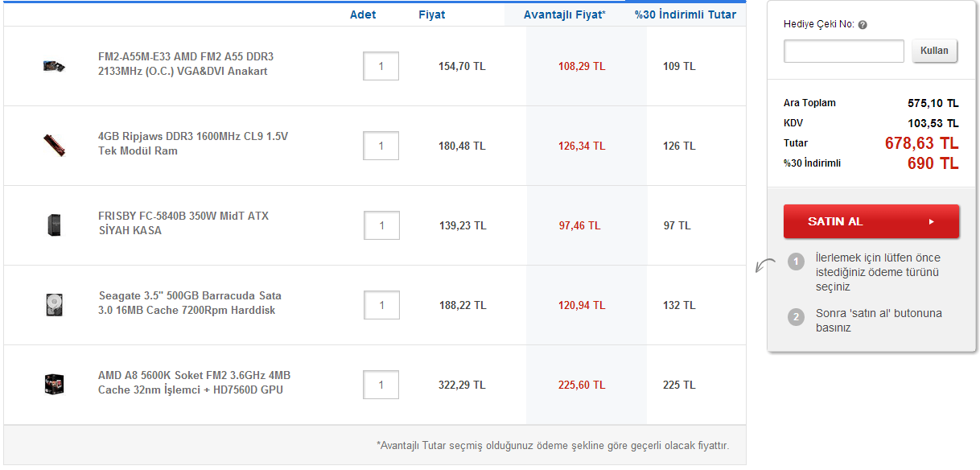The image size is (980, 470).
Task: Click the quantity field for the Seagate Barracuda
Action: 381,305
